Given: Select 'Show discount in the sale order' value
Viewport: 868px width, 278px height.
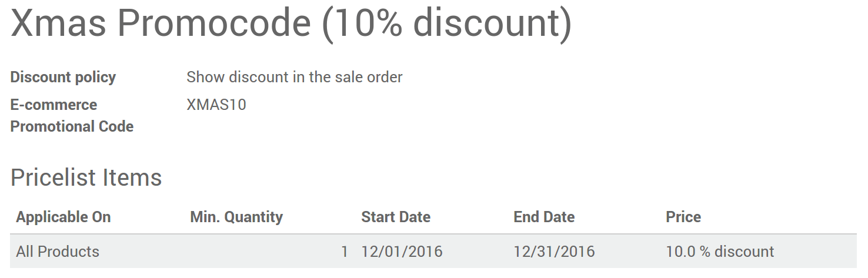Looking at the screenshot, I should 294,77.
